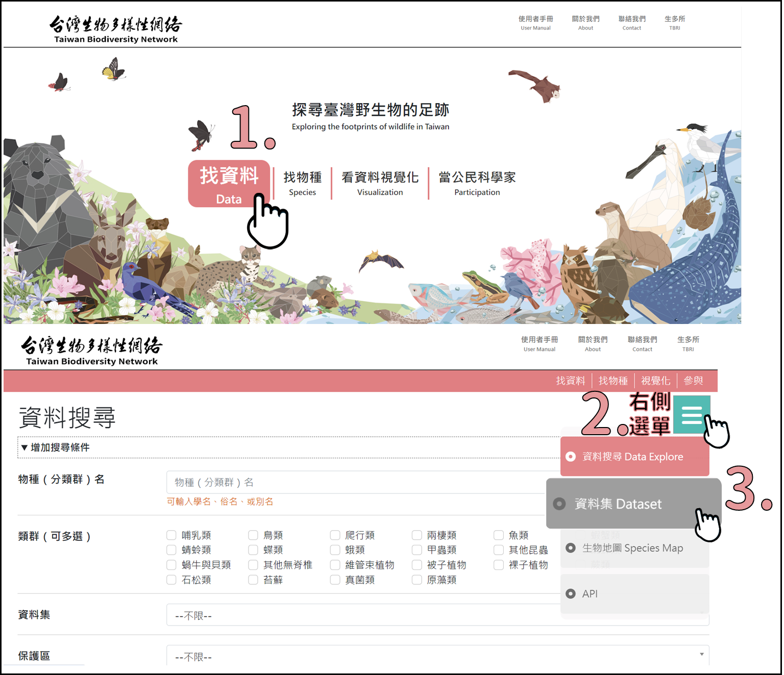Open 找物種 Species section
Viewport: 784px width, 675px height.
[x=303, y=184]
